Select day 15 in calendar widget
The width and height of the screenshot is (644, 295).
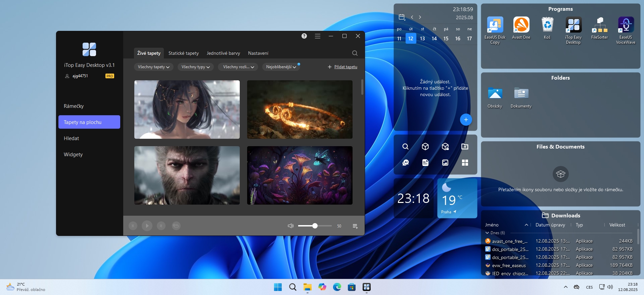446,38
